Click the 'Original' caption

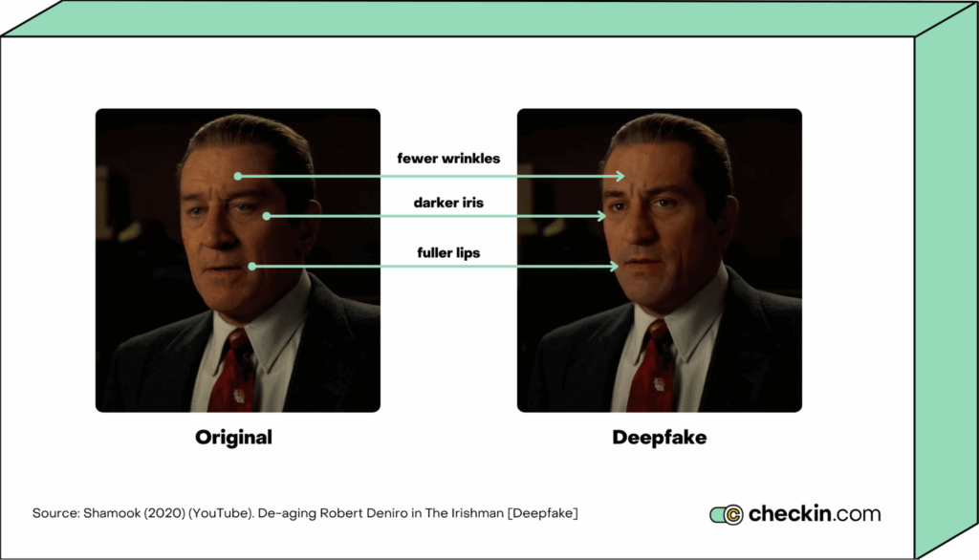click(x=233, y=438)
